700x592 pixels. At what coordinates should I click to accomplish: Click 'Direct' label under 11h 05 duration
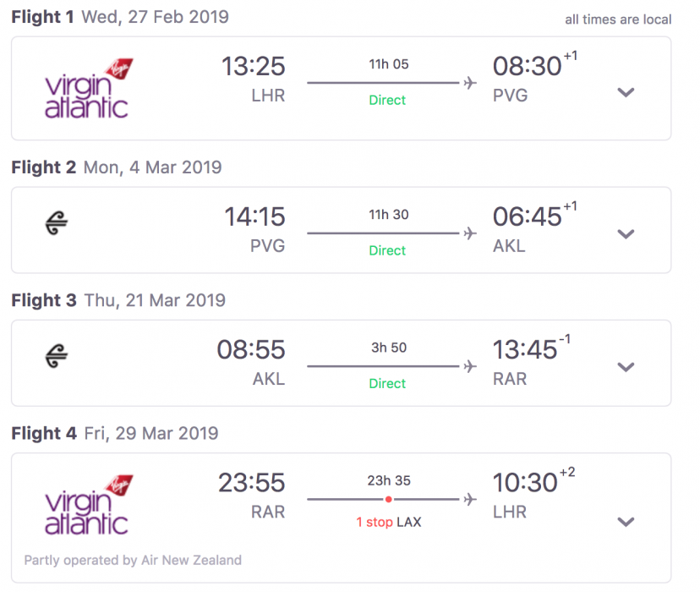tap(387, 100)
